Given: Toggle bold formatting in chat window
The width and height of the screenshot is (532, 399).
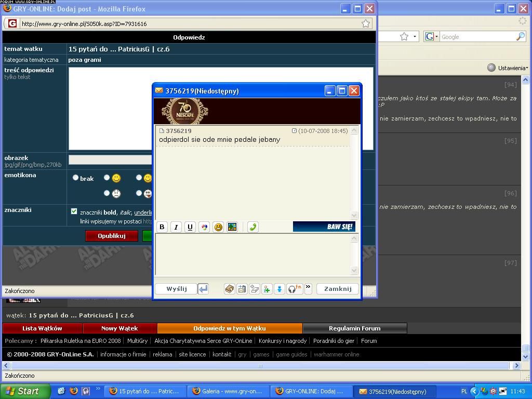Looking at the screenshot, I should [162, 227].
